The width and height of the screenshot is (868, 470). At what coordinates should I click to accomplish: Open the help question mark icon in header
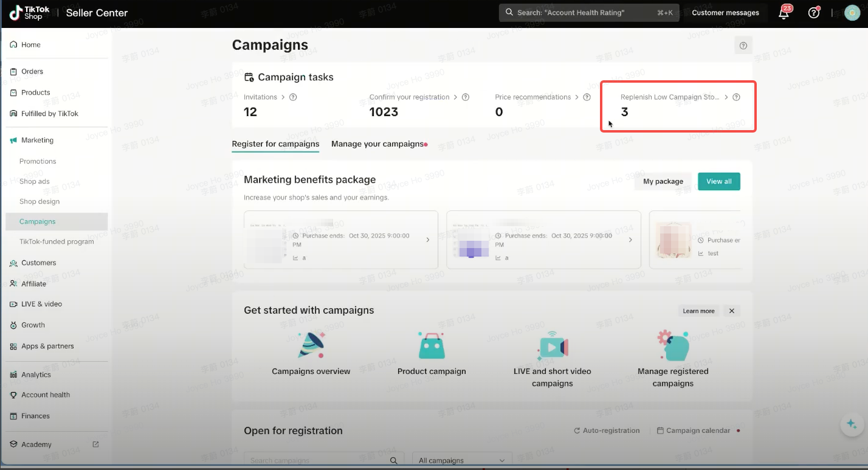(x=814, y=13)
